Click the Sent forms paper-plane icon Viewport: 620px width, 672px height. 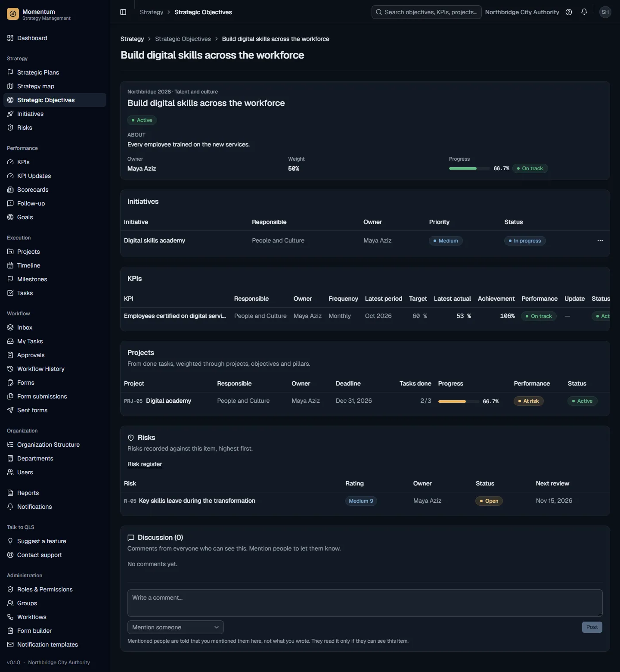pos(10,410)
